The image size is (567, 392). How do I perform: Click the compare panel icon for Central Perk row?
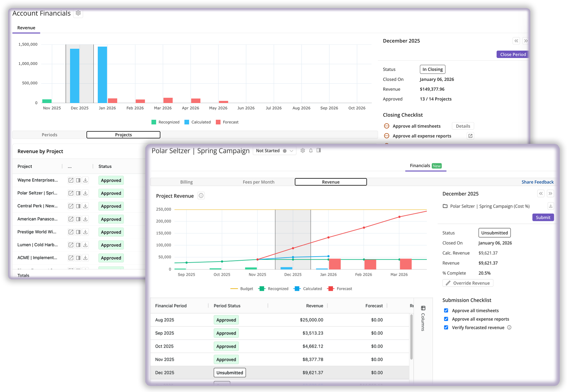(78, 206)
